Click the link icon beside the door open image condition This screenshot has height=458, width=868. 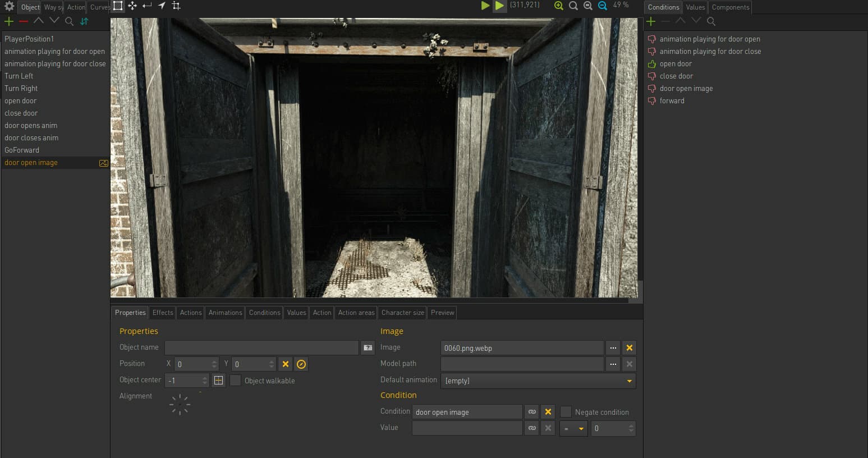tap(532, 412)
